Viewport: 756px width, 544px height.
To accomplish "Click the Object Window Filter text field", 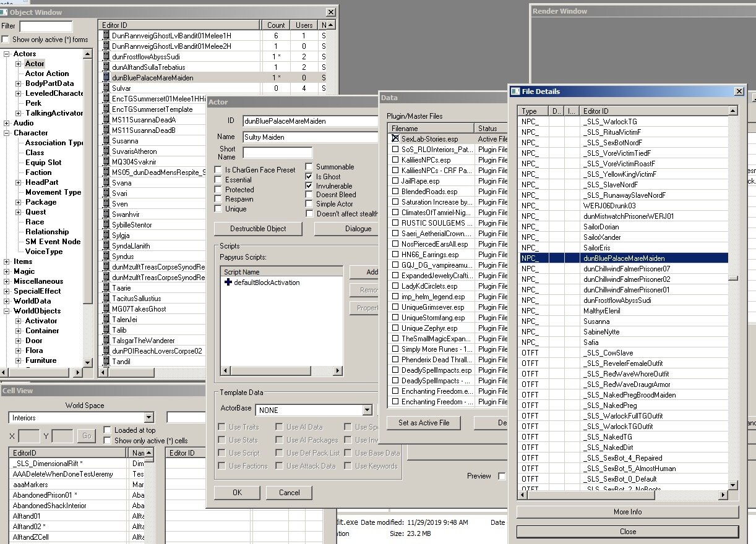I will [46, 26].
